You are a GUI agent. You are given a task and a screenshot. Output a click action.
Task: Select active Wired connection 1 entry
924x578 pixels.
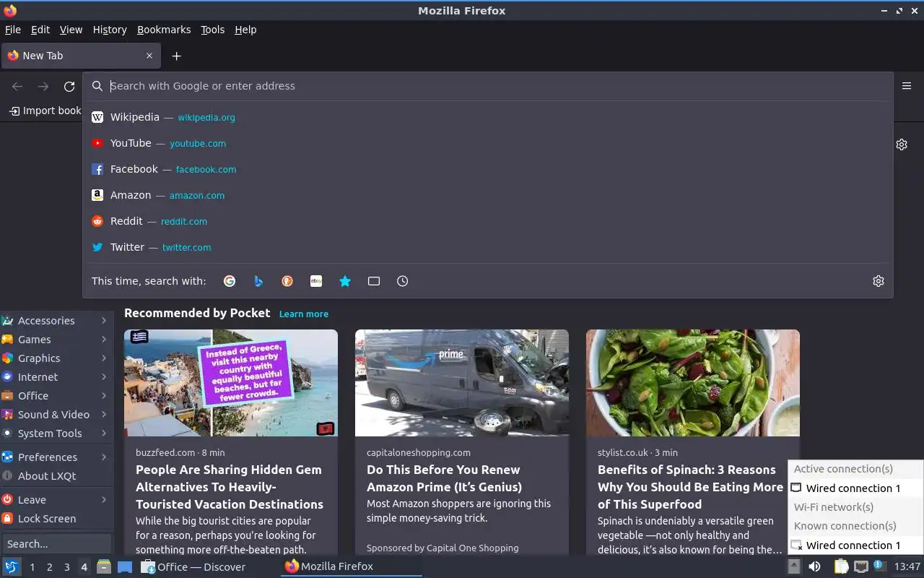855,488
